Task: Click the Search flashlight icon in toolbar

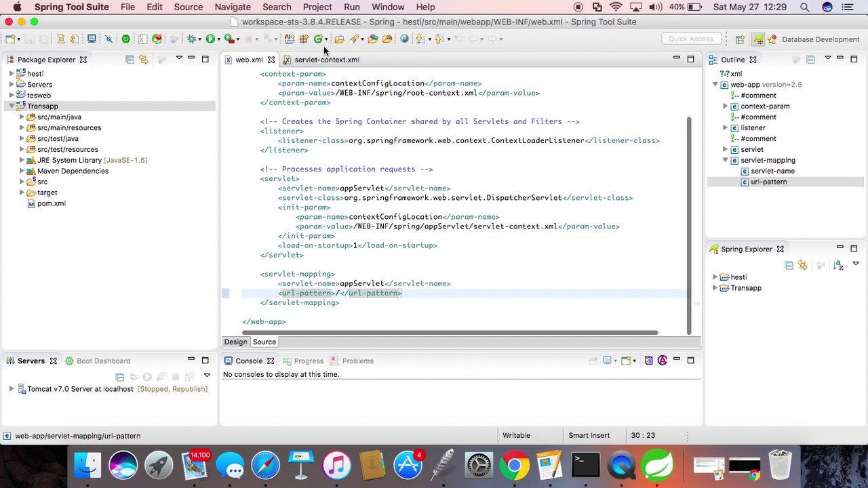Action: coord(355,39)
